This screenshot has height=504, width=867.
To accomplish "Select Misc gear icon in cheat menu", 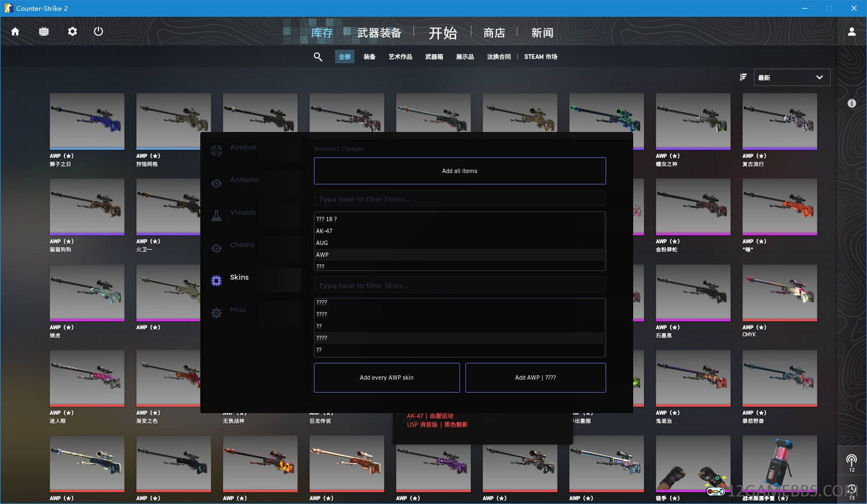I will (x=216, y=313).
